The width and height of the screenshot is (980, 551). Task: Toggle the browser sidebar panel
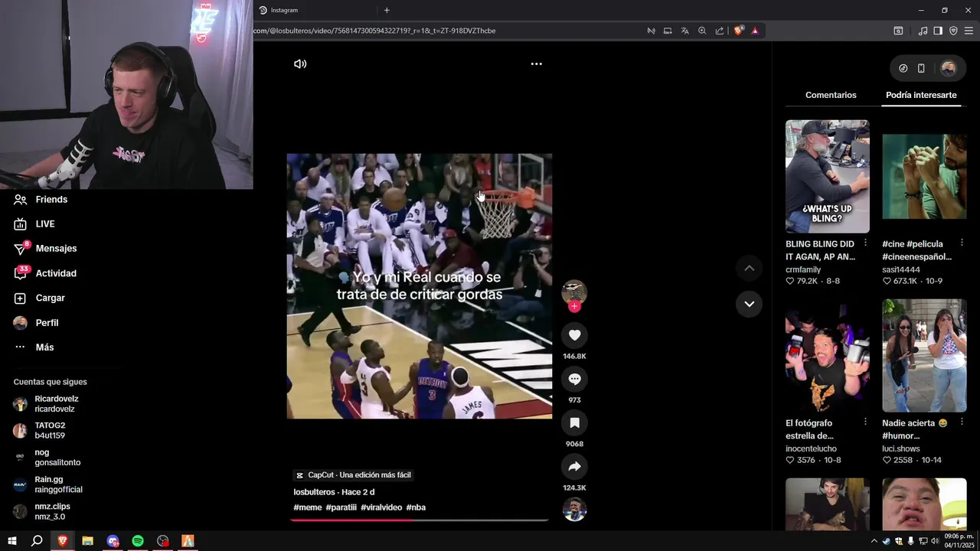938,31
